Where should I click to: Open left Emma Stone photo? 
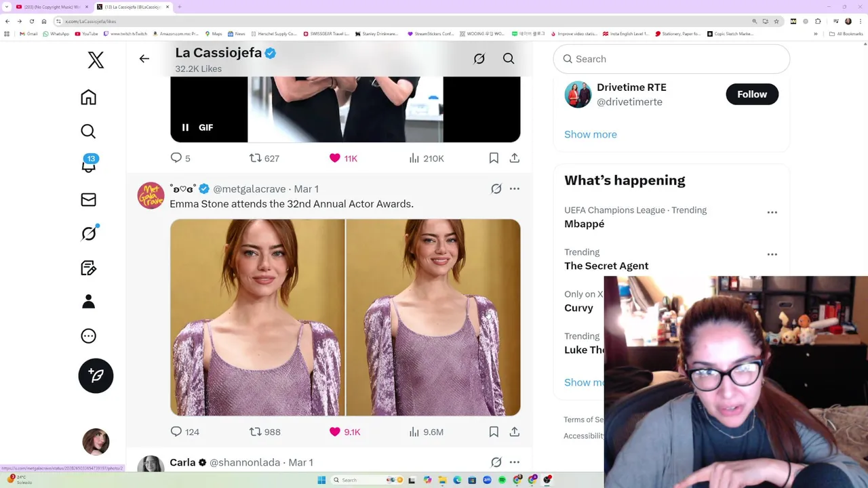click(257, 317)
